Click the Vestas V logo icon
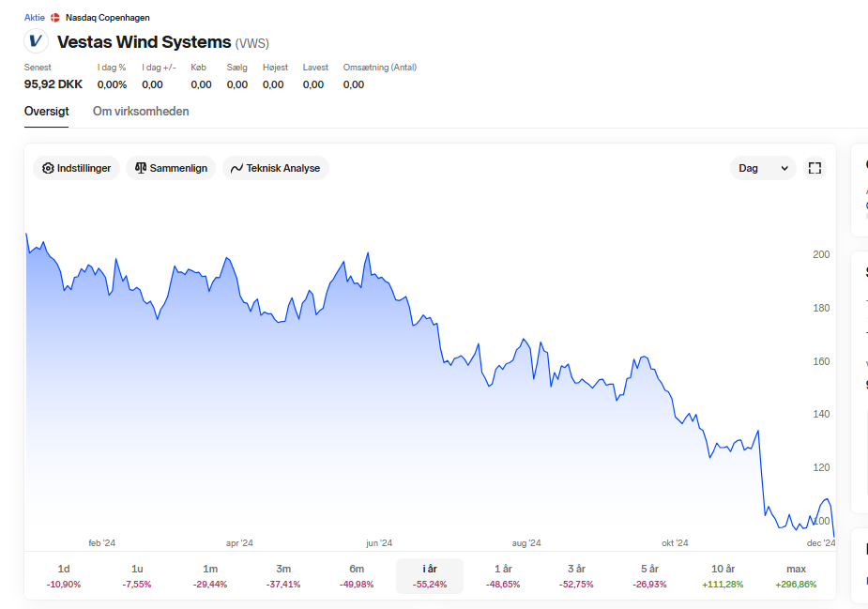 click(x=36, y=41)
